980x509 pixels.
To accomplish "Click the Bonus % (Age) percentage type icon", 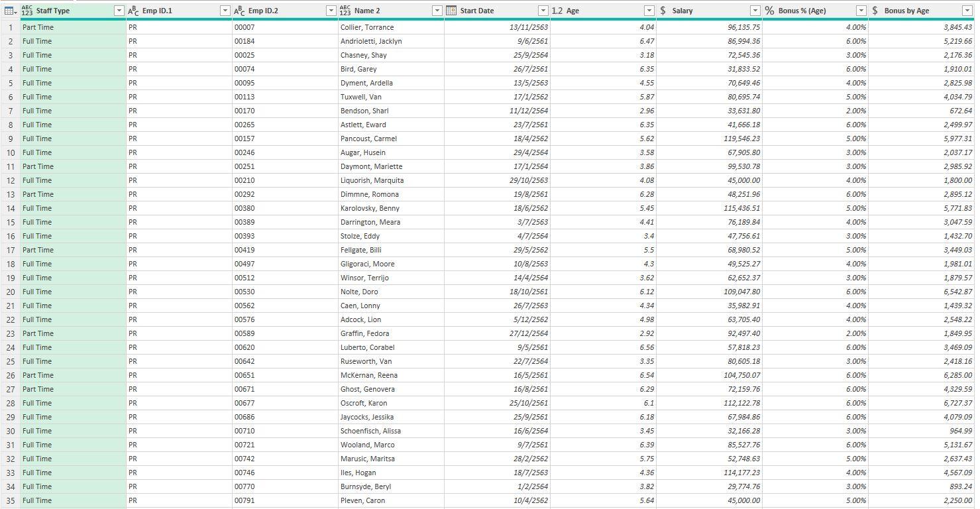I will 769,11.
